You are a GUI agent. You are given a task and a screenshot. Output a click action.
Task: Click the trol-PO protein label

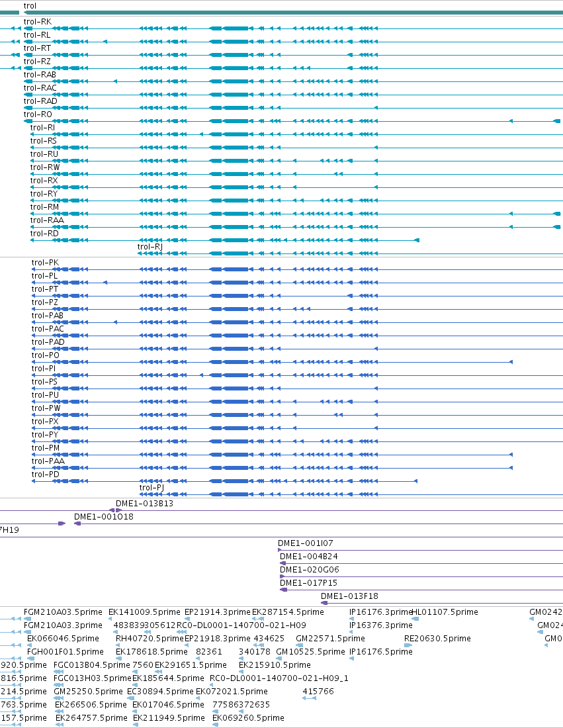click(46, 355)
